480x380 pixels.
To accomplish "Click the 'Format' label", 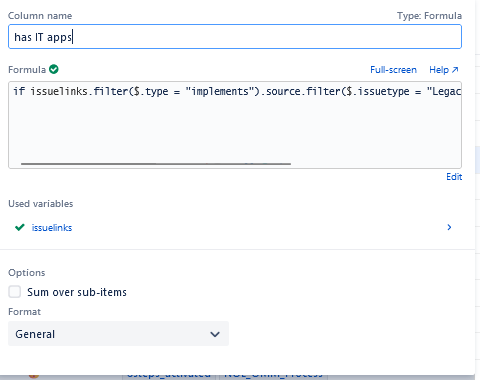I will (24, 312).
